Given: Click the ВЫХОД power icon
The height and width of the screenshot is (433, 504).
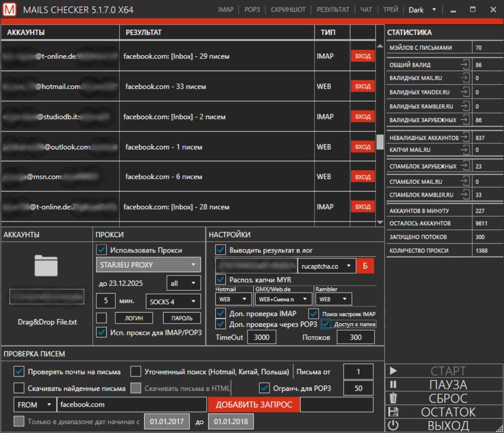Looking at the screenshot, I should (x=393, y=425).
